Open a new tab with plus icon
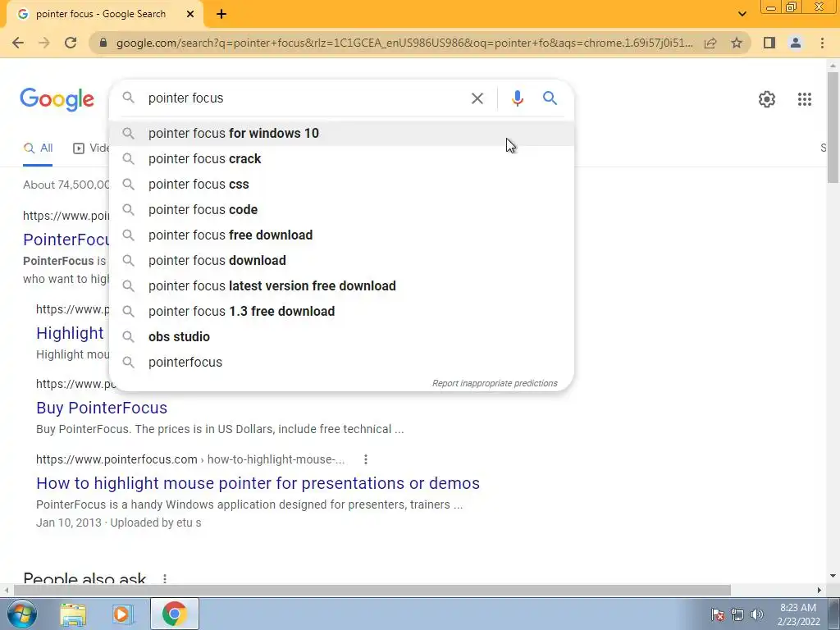 click(221, 14)
